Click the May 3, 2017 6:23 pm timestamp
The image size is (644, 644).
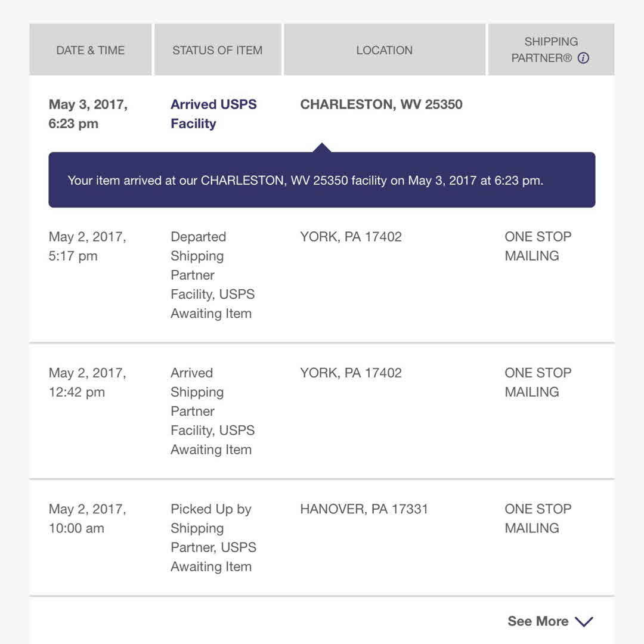[88, 114]
